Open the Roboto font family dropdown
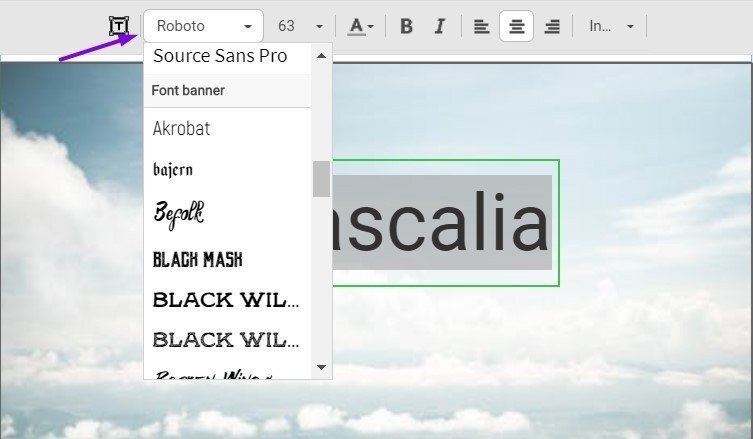 (x=203, y=26)
